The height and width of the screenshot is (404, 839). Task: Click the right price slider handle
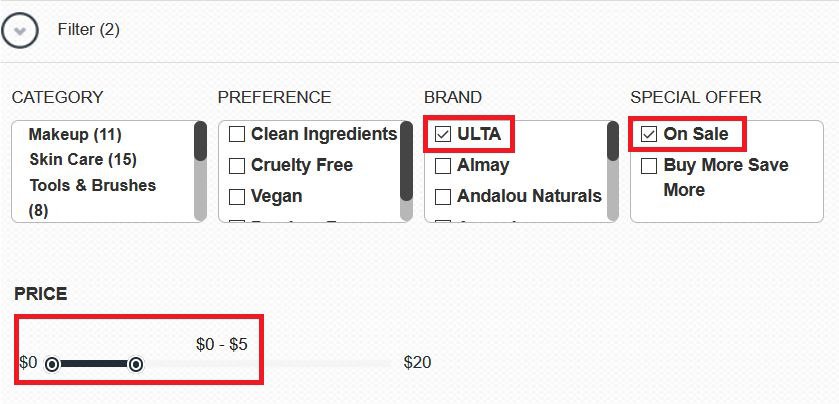pyautogui.click(x=136, y=364)
